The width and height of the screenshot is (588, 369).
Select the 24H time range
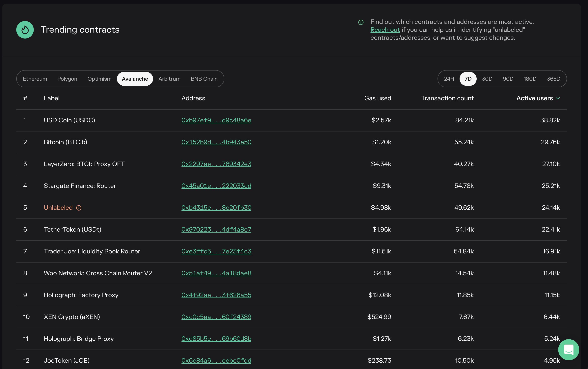(449, 79)
